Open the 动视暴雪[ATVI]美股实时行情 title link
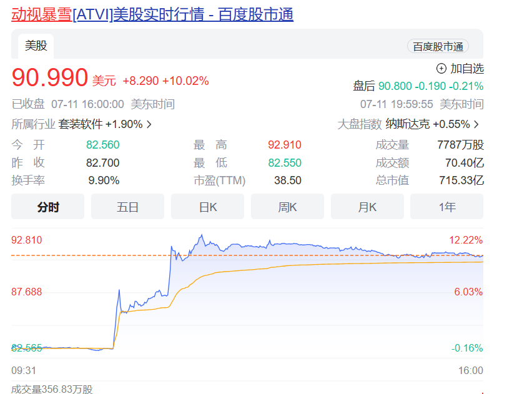The image size is (532, 394). point(152,14)
